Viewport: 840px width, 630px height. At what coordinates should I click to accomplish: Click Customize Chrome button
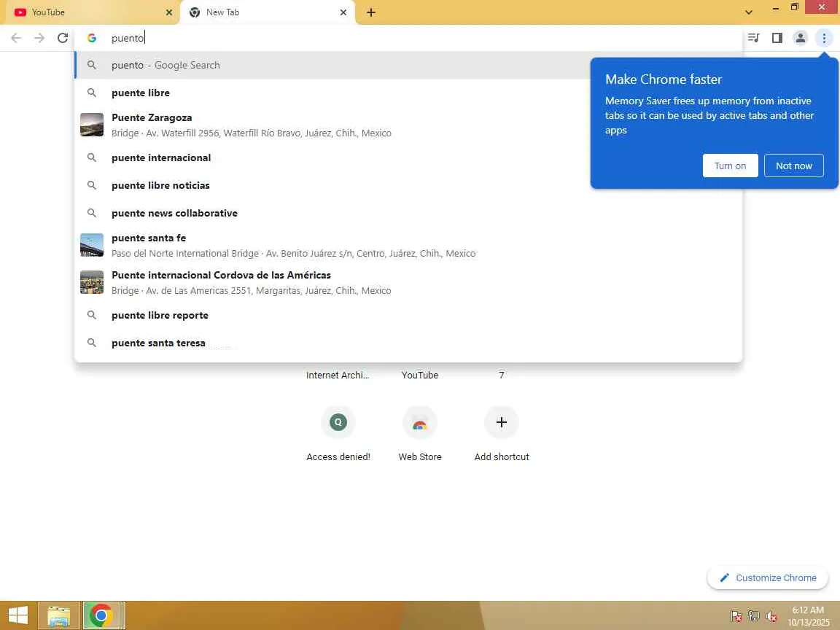point(768,577)
